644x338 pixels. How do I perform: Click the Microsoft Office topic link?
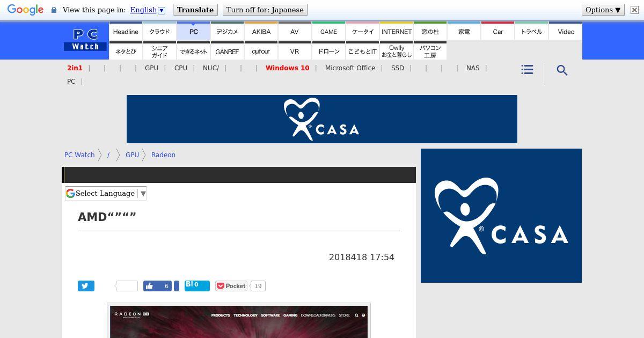(x=350, y=68)
